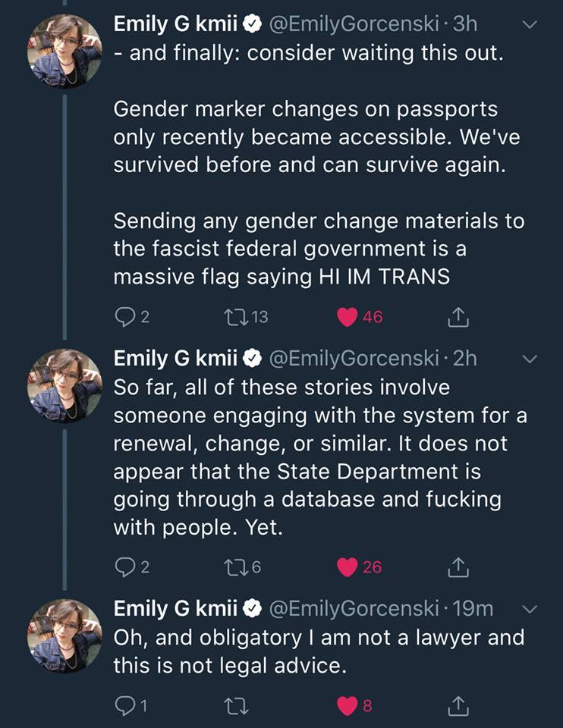Reply to the State Department tweet
Viewport: 563px width, 728px height.
click(124, 566)
